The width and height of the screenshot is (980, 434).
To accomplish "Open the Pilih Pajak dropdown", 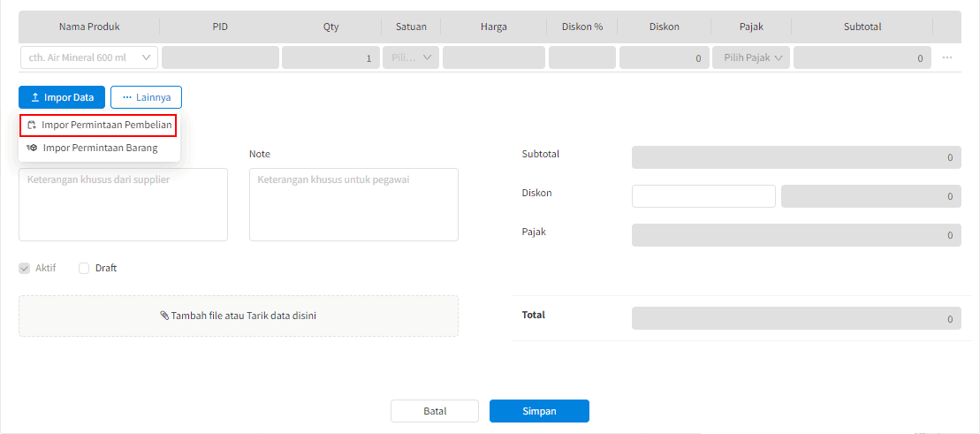I will 751,58.
